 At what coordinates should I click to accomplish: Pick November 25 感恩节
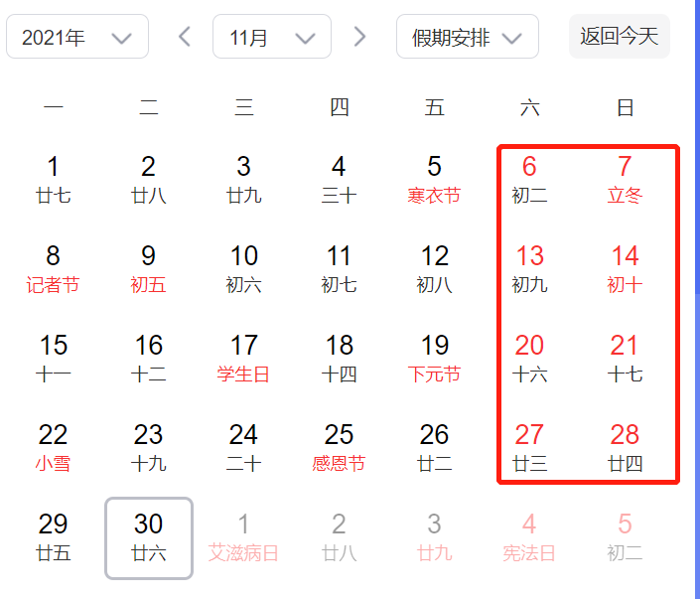tap(340, 447)
